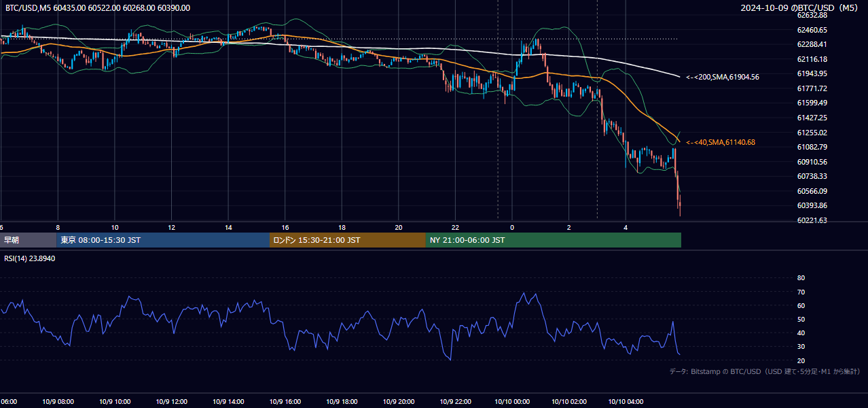Viewport: 868px width, 408px height.
Task: Click price axis value 60738.33
Action: click(x=812, y=176)
